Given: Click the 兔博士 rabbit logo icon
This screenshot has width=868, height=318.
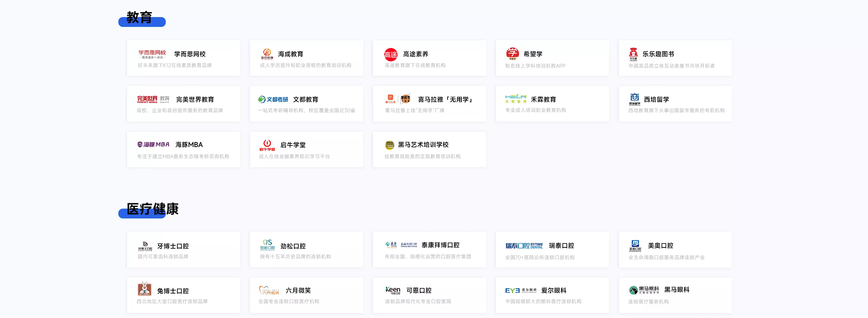Looking at the screenshot, I should 145,289.
